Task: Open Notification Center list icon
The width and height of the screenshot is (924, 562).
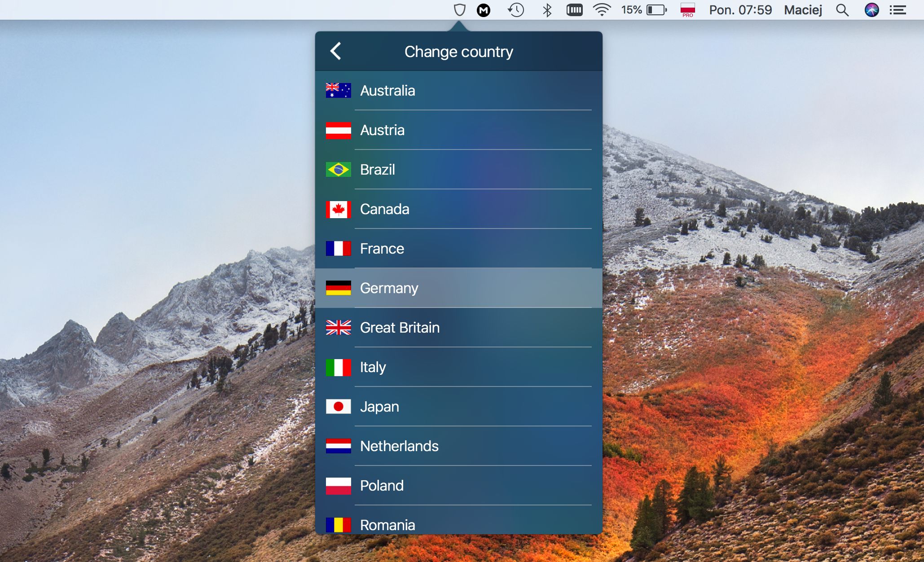Action: pyautogui.click(x=898, y=10)
